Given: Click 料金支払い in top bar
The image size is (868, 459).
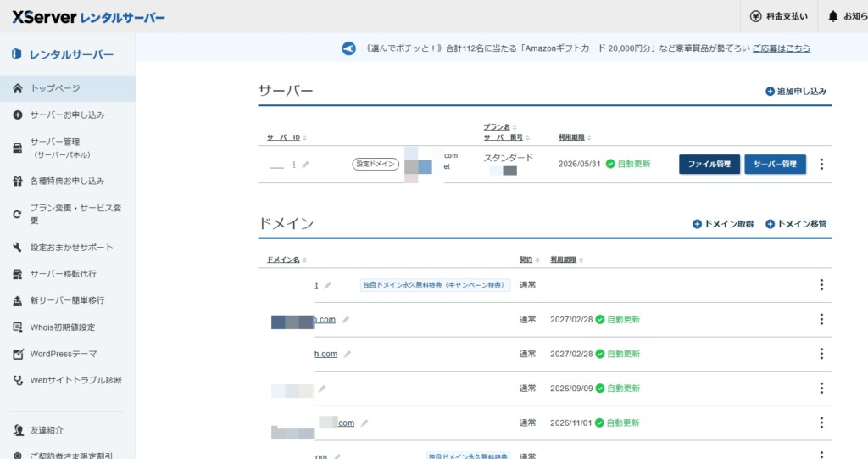Looking at the screenshot, I should [x=781, y=16].
